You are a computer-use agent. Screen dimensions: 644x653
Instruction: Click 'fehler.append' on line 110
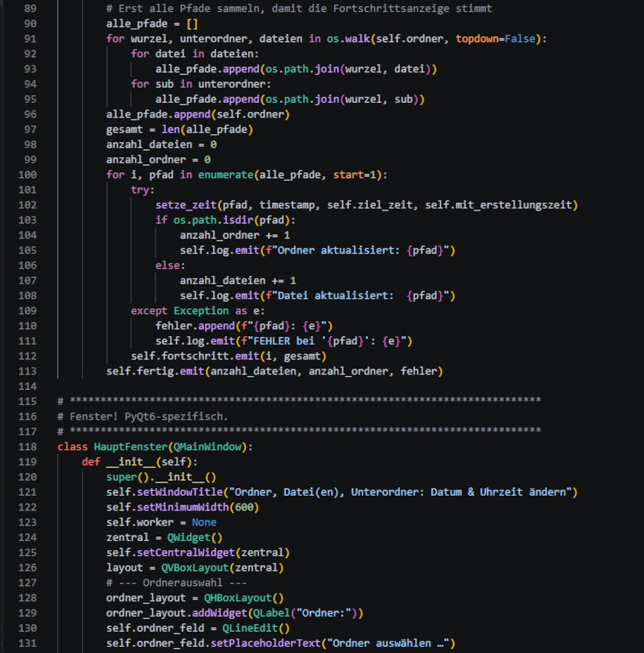click(x=195, y=326)
